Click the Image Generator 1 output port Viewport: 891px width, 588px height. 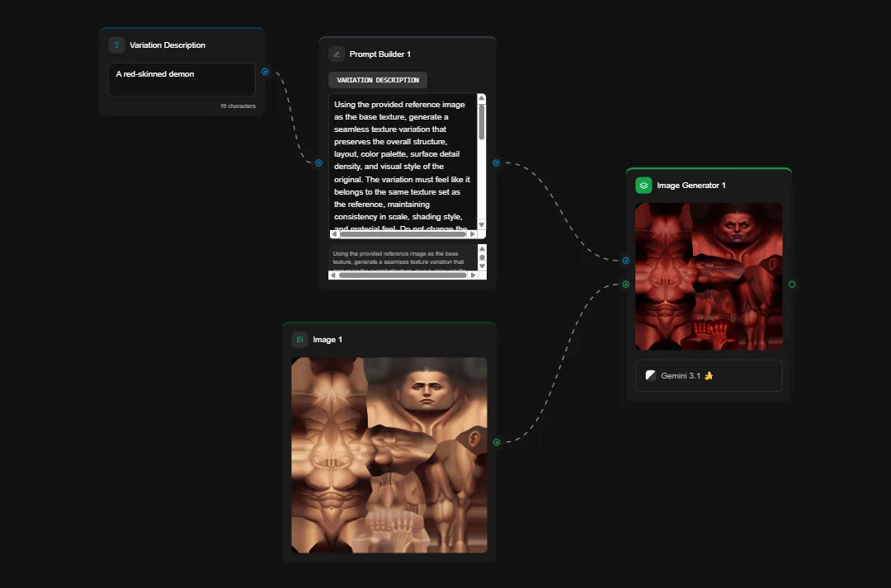pyautogui.click(x=792, y=285)
